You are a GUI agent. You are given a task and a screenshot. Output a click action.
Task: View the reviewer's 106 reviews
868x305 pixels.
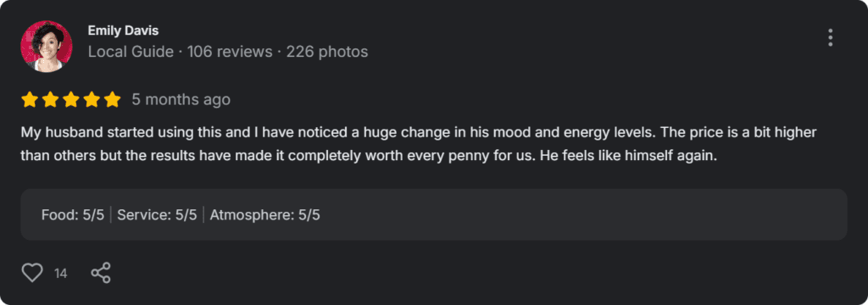point(230,52)
